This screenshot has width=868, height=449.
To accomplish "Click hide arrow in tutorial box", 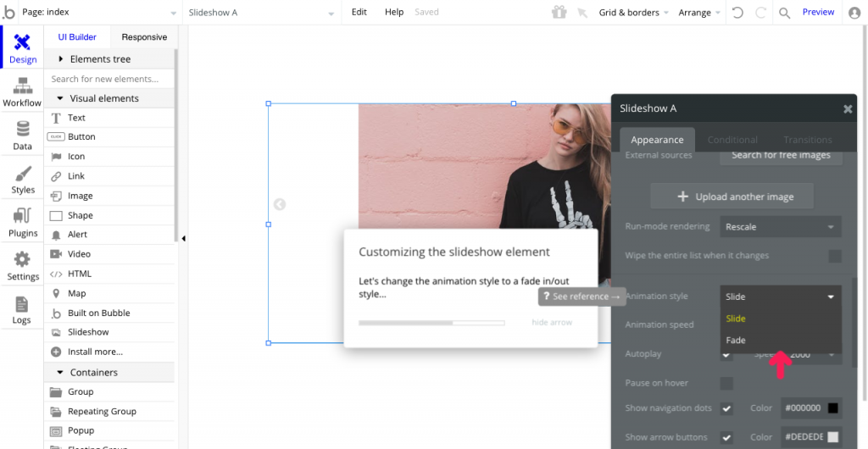I will click(x=552, y=323).
